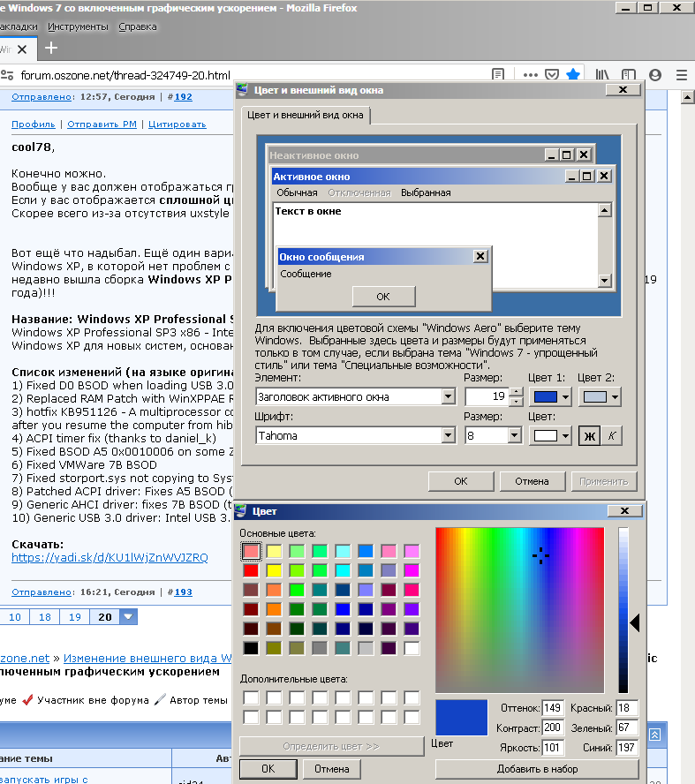Click the Контраст value field
Screen dimensions: 695x784
553,727
